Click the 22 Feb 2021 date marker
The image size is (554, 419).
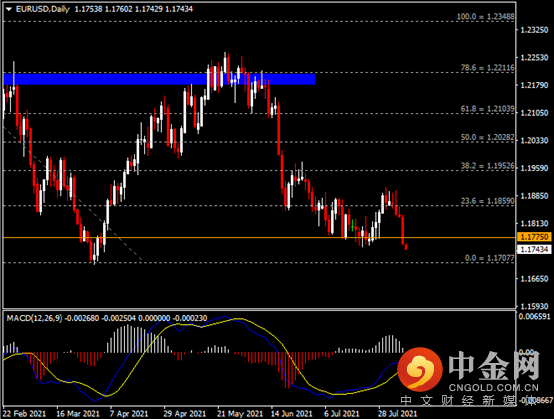pos(25,413)
